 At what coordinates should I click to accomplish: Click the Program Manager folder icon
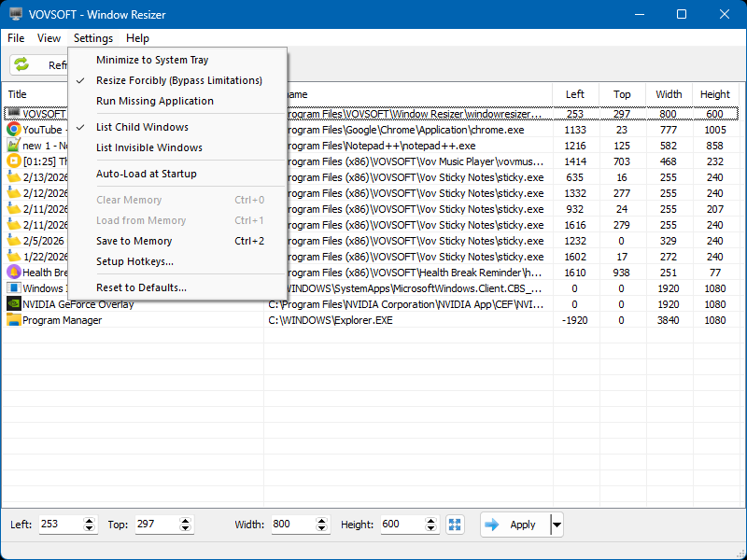pos(13,320)
